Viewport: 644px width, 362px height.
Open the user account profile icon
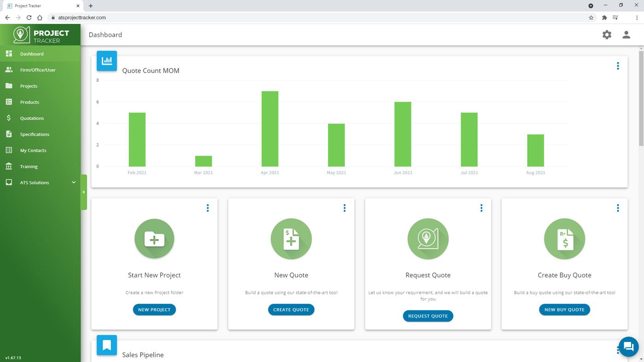click(x=626, y=34)
